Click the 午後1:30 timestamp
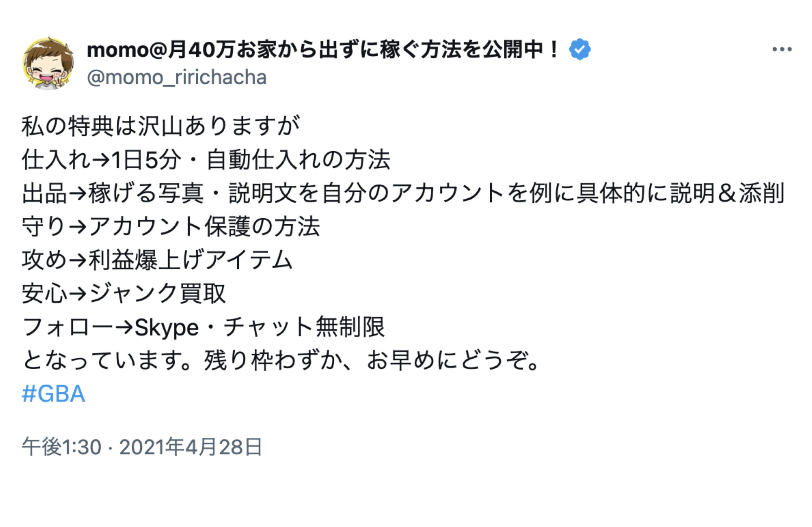Image resolution: width=812 pixels, height=527 pixels. coord(62,447)
